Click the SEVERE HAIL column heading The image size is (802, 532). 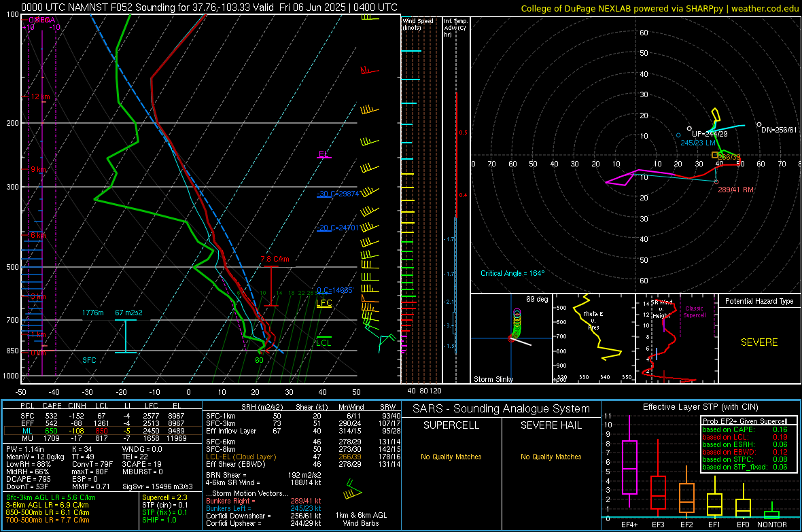coord(551,425)
